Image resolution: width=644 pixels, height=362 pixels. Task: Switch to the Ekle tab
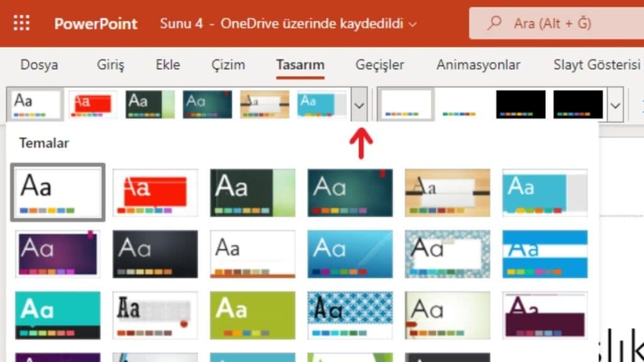[167, 65]
